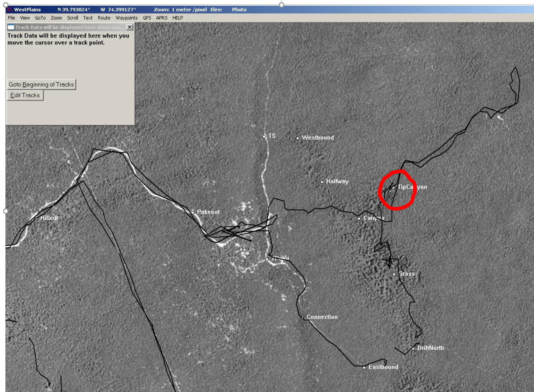Open the Zoom menu
The width and height of the screenshot is (534, 392).
56,18
